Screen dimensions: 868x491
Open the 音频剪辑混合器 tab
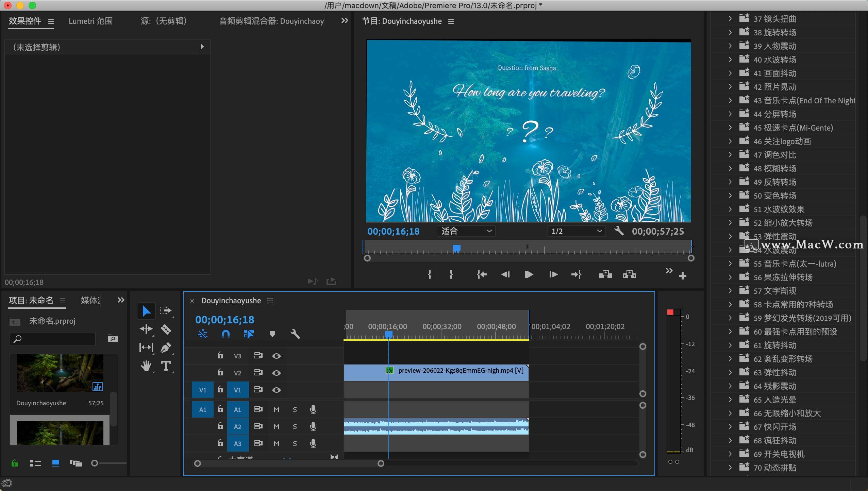tap(271, 21)
